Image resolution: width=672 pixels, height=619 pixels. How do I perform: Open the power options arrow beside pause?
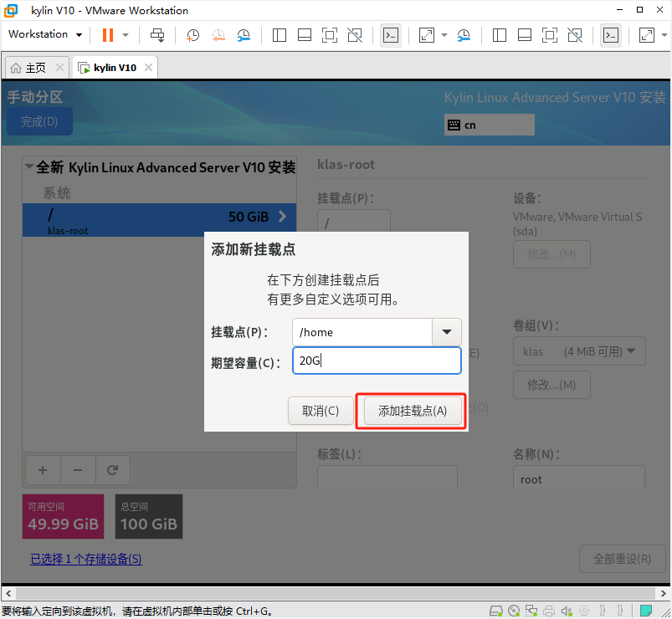pyautogui.click(x=126, y=35)
